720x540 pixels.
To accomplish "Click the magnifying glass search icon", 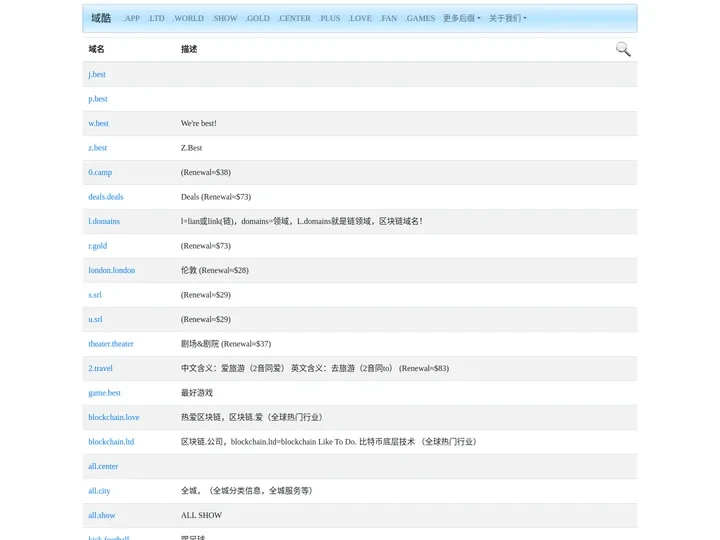I will pos(623,49).
